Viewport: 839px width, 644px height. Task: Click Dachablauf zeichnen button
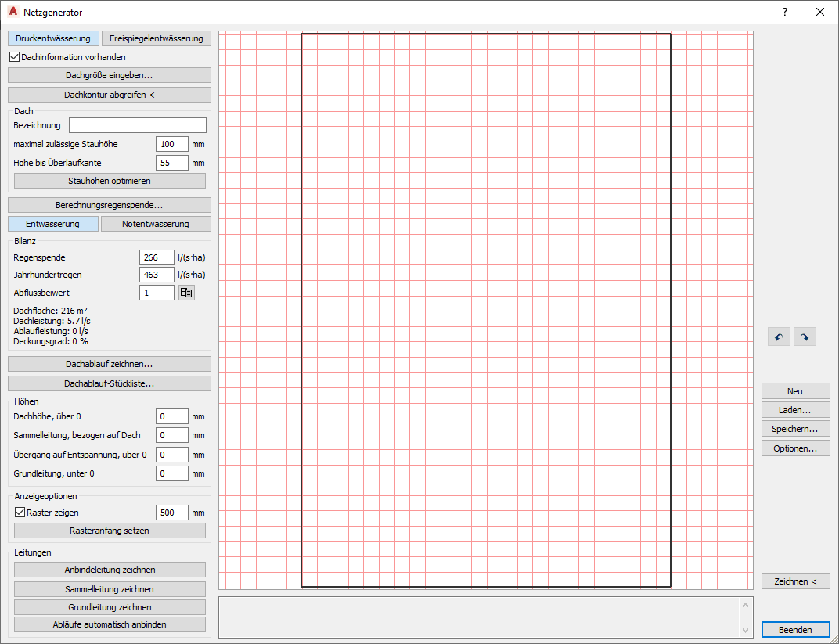pos(109,364)
